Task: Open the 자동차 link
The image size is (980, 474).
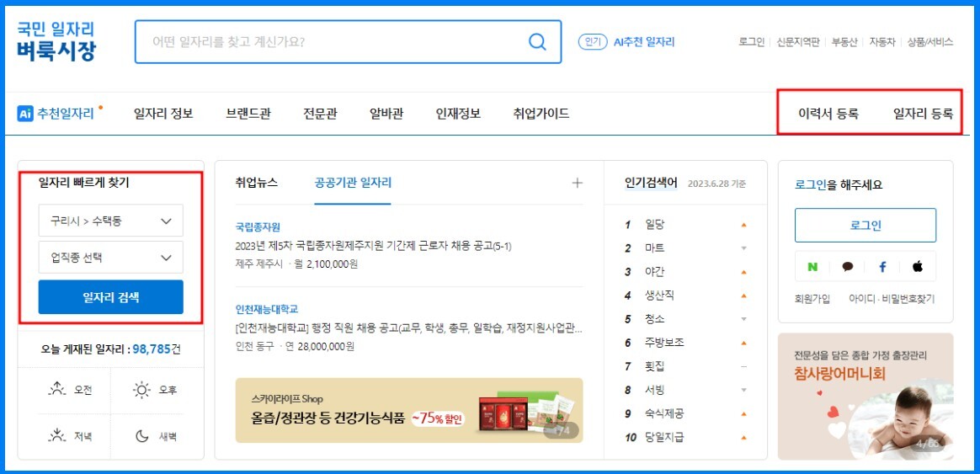Action: click(881, 42)
